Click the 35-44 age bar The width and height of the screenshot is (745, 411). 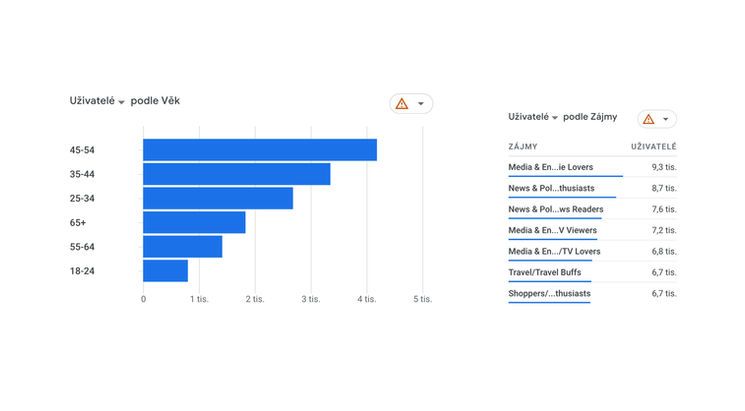[236, 174]
